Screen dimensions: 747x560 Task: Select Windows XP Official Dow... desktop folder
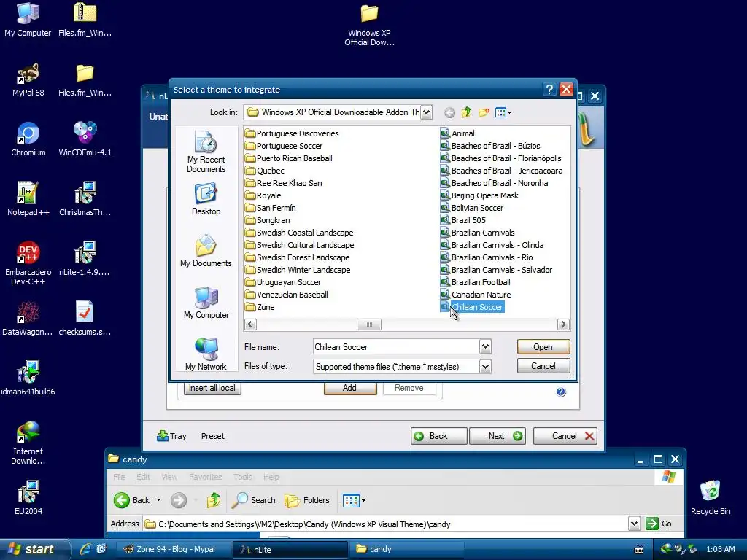tap(369, 25)
